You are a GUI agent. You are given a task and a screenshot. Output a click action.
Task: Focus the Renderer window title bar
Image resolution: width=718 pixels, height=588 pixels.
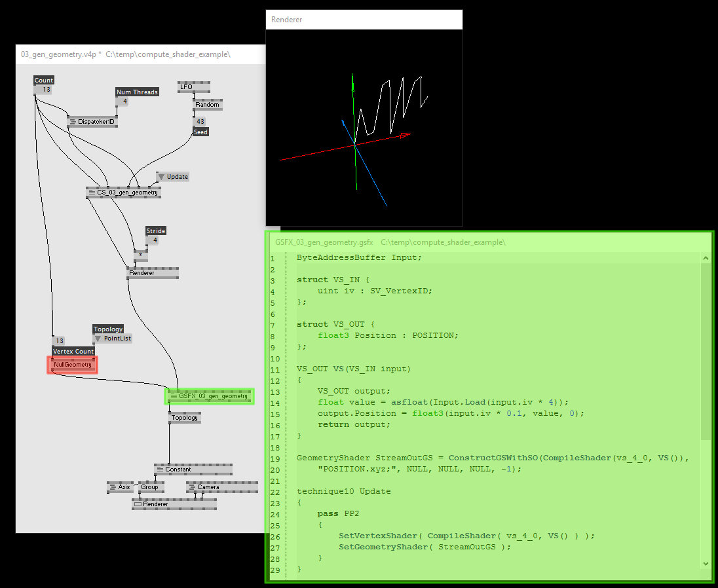tap(364, 19)
